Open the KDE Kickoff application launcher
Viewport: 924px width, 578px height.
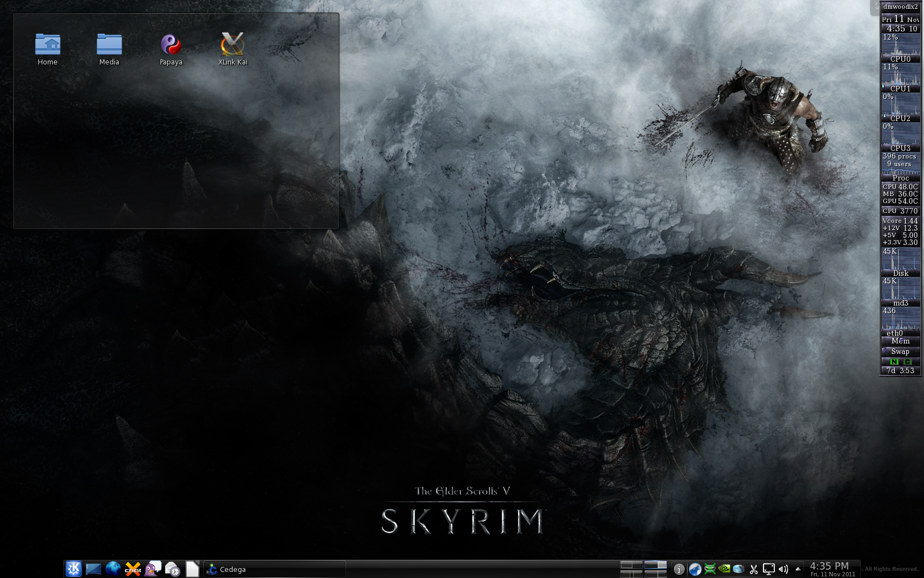coord(74,569)
